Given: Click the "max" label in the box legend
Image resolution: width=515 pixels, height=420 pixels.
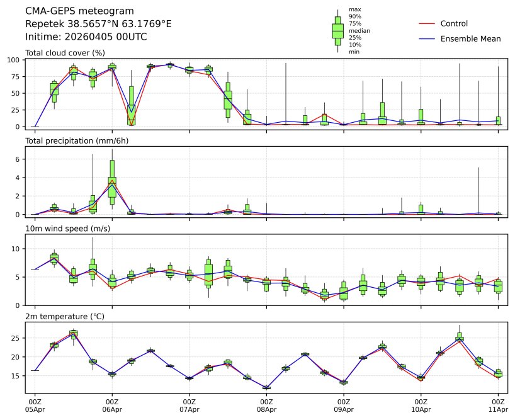Looking at the screenshot, I should (355, 9).
